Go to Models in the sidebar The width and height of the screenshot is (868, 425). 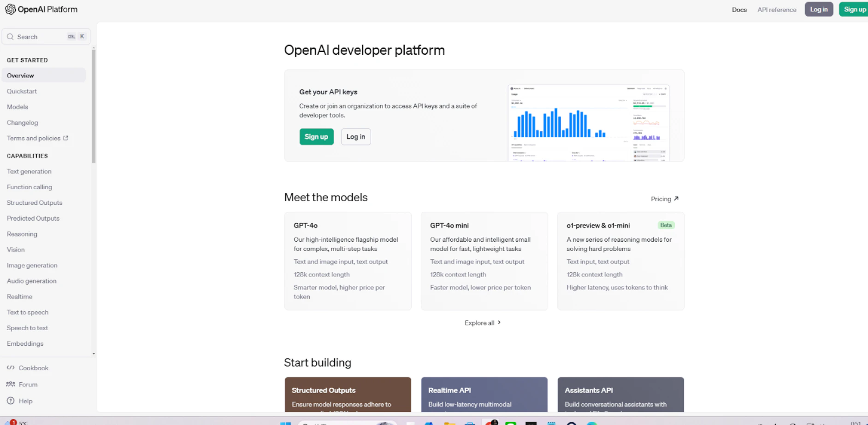tap(18, 107)
